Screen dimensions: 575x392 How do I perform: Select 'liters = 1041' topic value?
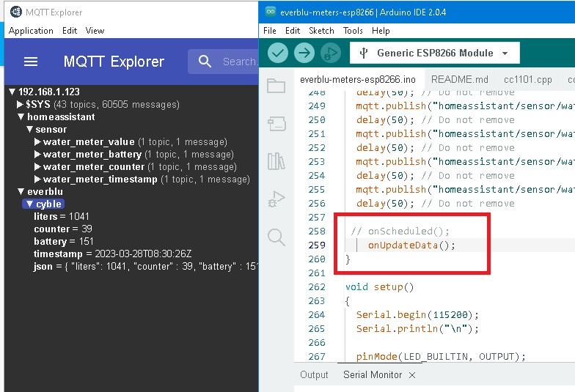point(62,217)
